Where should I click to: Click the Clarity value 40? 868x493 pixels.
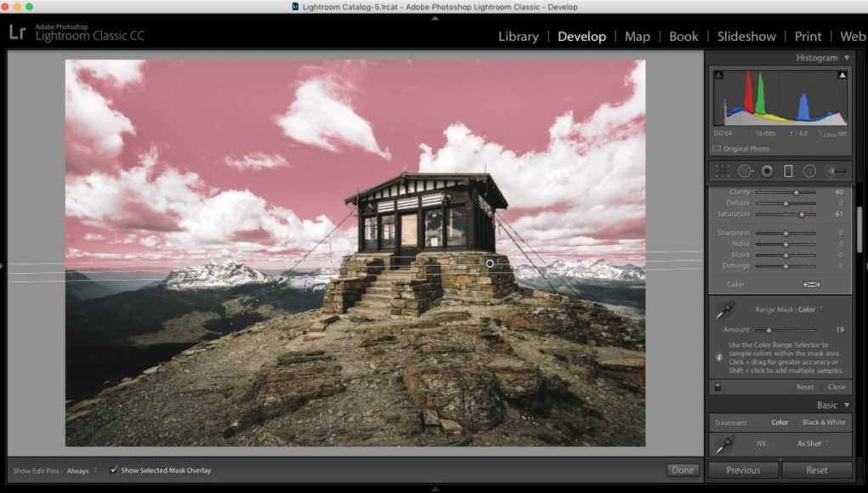click(x=839, y=192)
